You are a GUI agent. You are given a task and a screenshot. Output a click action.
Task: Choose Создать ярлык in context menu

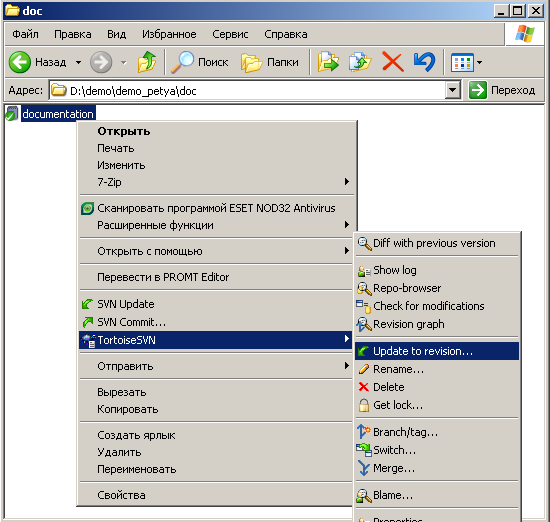[x=216, y=435]
